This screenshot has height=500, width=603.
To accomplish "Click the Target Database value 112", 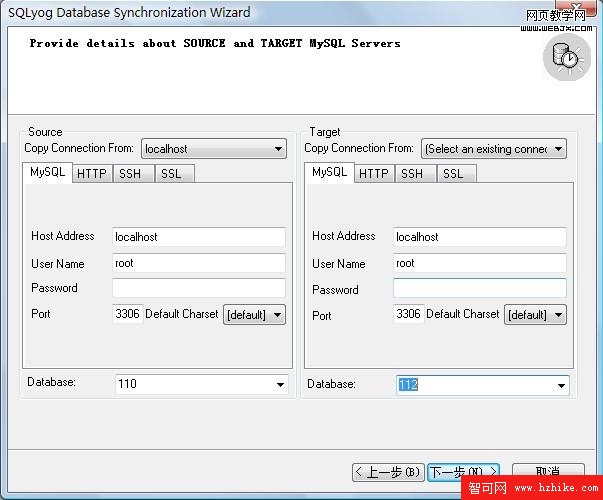I will 408,385.
